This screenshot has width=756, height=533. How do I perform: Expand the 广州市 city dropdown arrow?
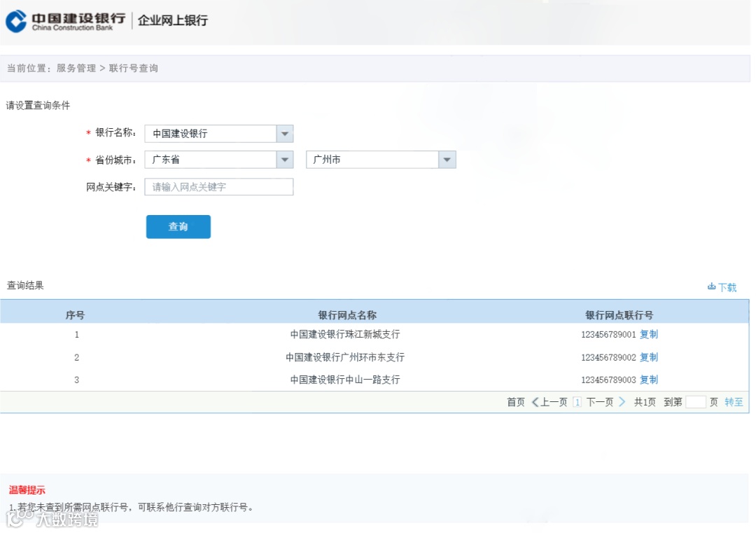447,160
